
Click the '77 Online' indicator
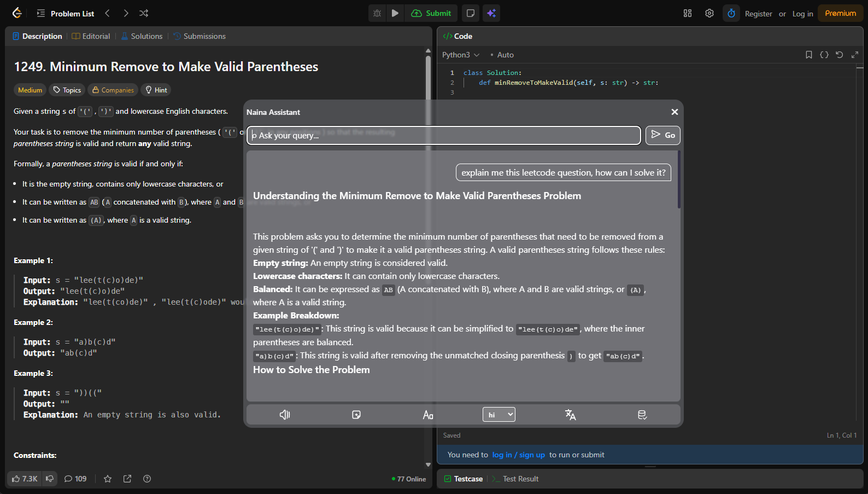coord(409,479)
